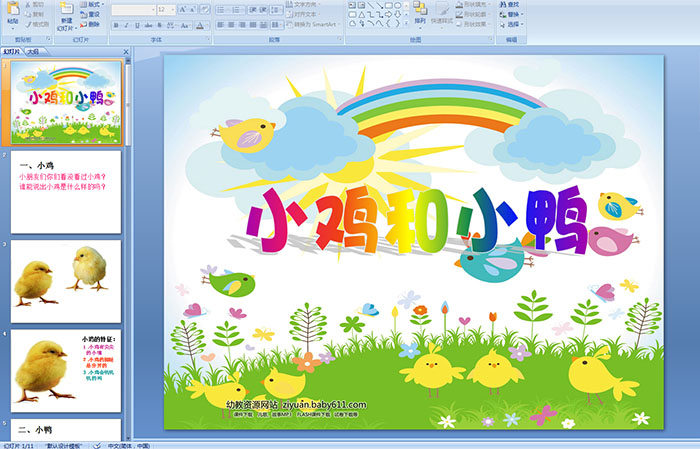Open the Line Spacing dropdown
Viewport: 700px width, 449px height.
tap(277, 10)
